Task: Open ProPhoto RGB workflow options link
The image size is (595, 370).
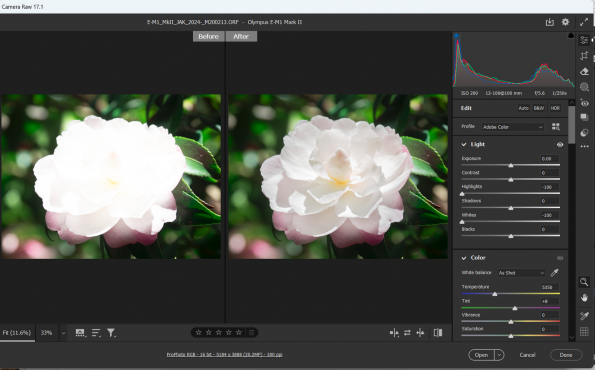Action: click(x=225, y=354)
